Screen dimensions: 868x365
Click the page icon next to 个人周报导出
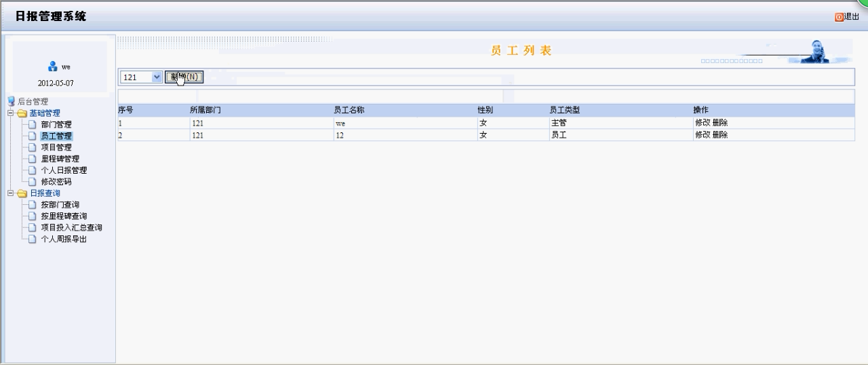click(x=32, y=239)
